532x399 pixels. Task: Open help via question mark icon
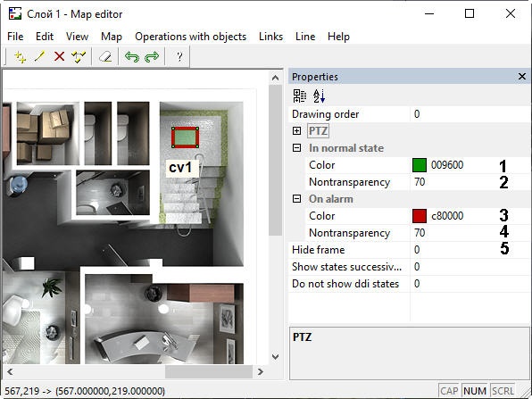pyautogui.click(x=179, y=56)
